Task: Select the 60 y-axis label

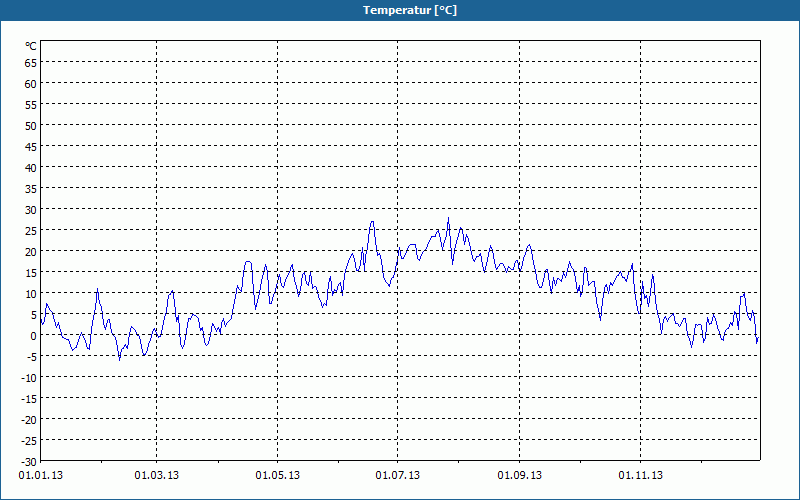Action: pyautogui.click(x=31, y=84)
